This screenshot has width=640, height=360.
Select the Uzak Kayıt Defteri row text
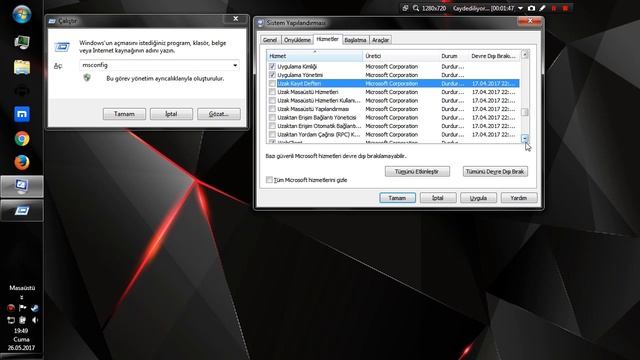pos(299,84)
